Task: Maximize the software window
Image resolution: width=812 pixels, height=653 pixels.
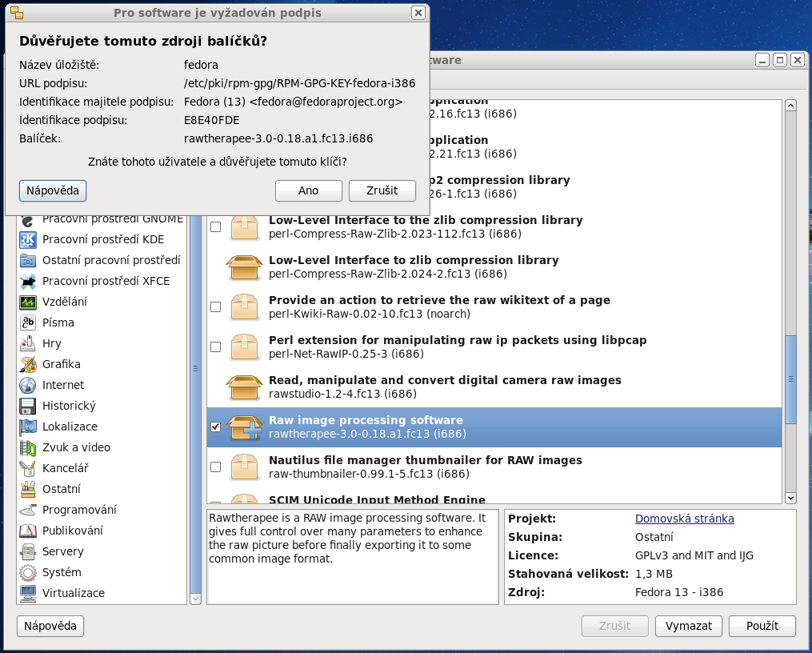Action: tap(780, 60)
